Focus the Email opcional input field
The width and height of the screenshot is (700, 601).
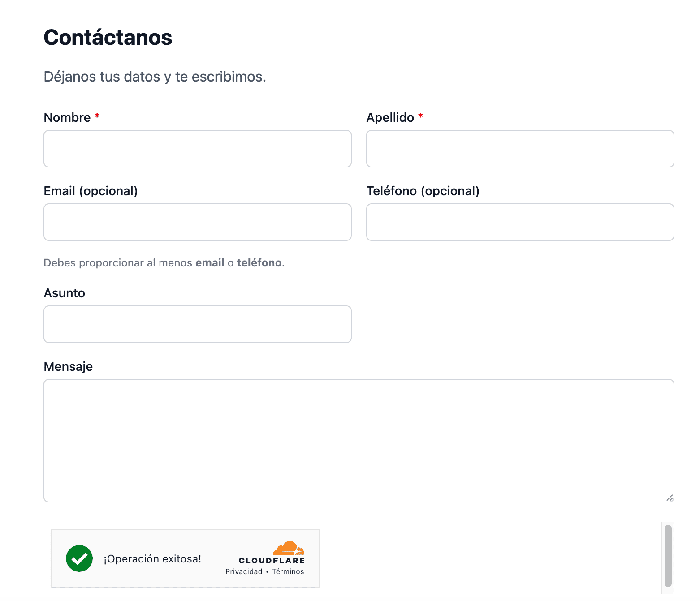(197, 222)
